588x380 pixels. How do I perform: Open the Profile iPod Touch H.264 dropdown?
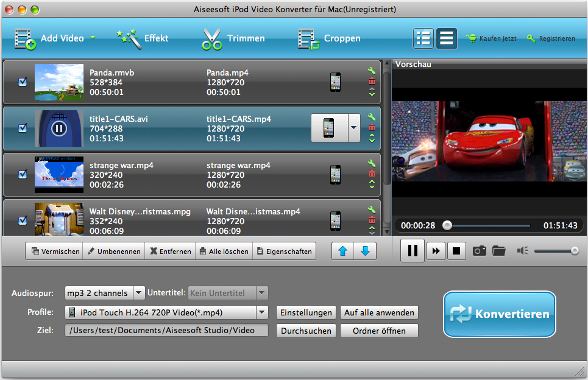click(166, 312)
